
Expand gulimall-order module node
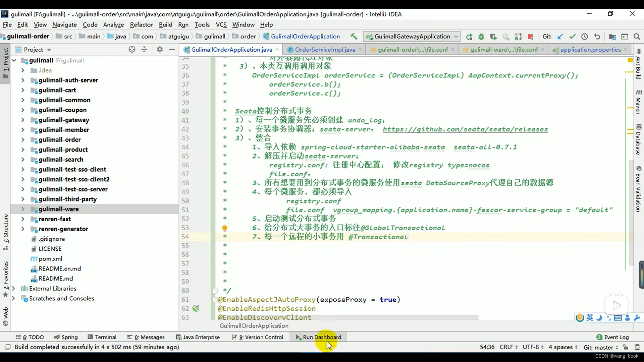(23, 140)
